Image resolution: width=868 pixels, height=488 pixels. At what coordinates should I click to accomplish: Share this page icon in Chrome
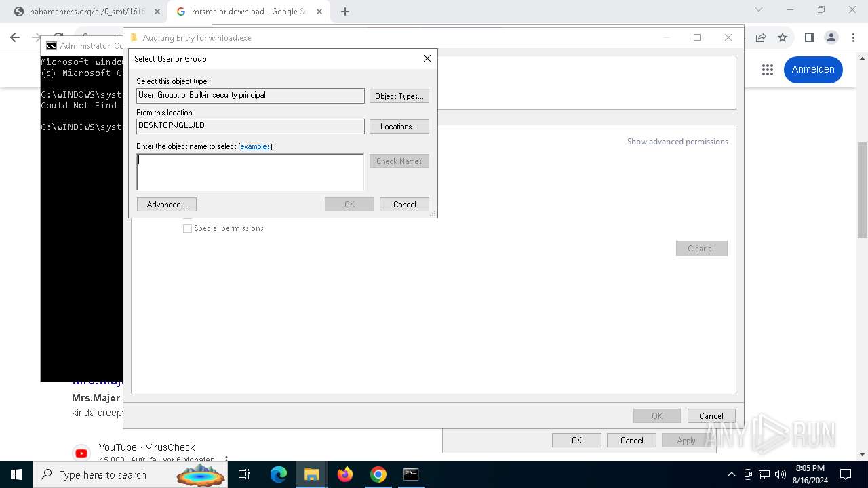click(x=761, y=38)
